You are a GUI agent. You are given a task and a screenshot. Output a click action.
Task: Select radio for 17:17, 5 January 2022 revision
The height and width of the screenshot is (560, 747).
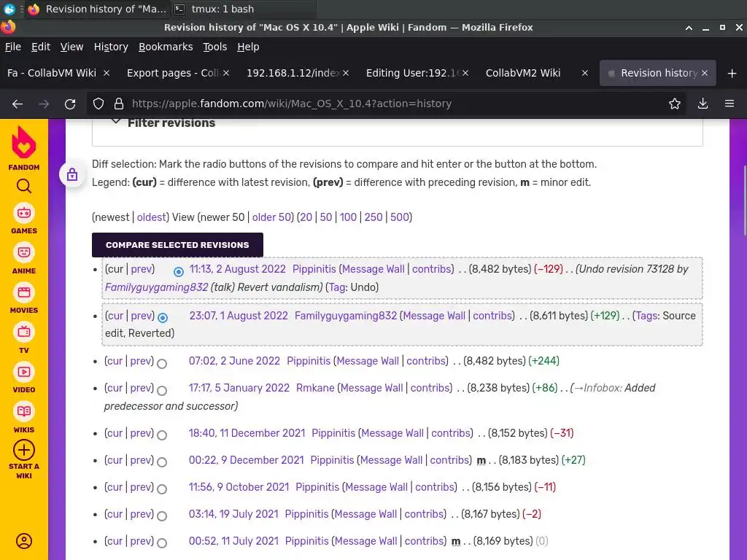[x=162, y=391]
